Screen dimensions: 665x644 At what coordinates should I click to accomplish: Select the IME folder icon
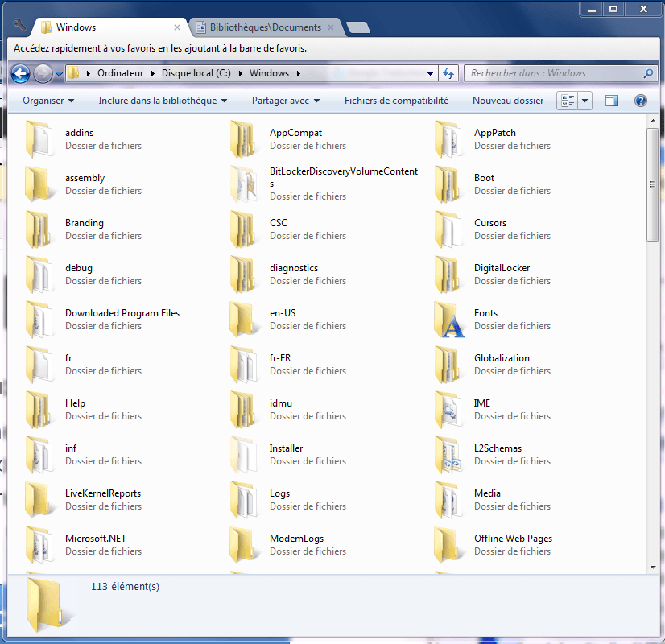(x=448, y=410)
